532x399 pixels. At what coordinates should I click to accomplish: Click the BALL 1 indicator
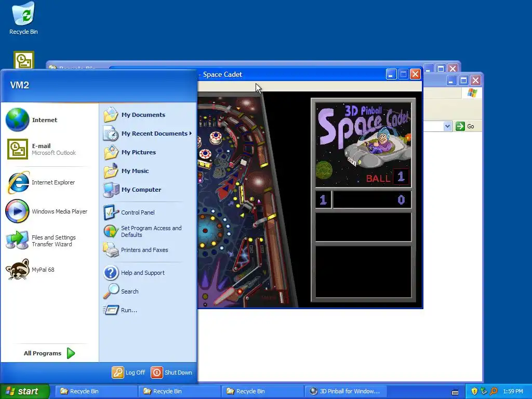pos(388,177)
